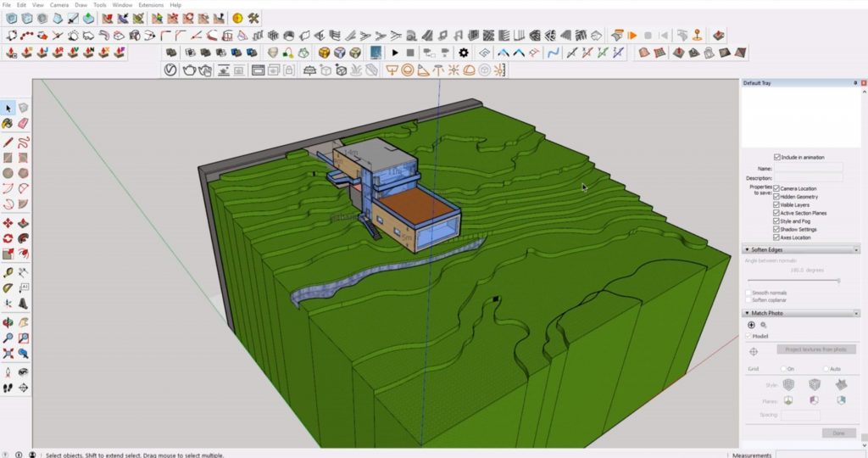The height and width of the screenshot is (458, 868).
Task: Select the Tape Measure tool
Action: (x=8, y=272)
